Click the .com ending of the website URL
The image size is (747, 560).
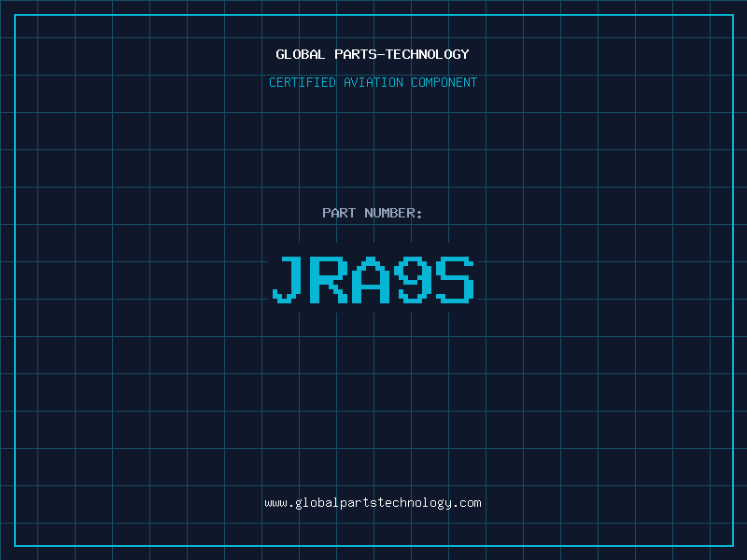pyautogui.click(x=466, y=503)
